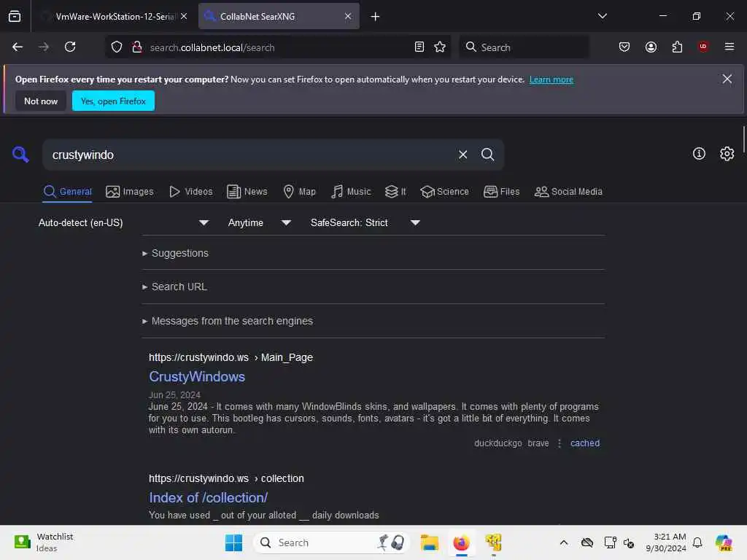Switch to Files category

point(501,192)
